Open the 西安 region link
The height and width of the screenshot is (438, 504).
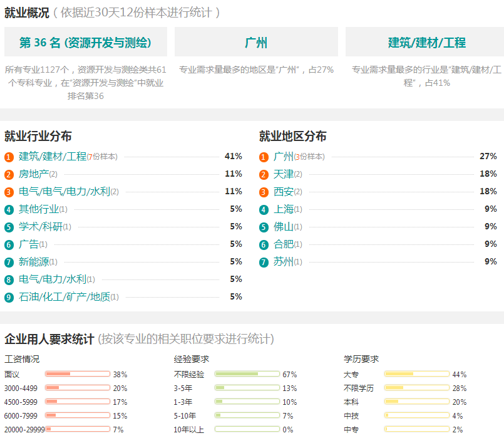pyautogui.click(x=284, y=192)
